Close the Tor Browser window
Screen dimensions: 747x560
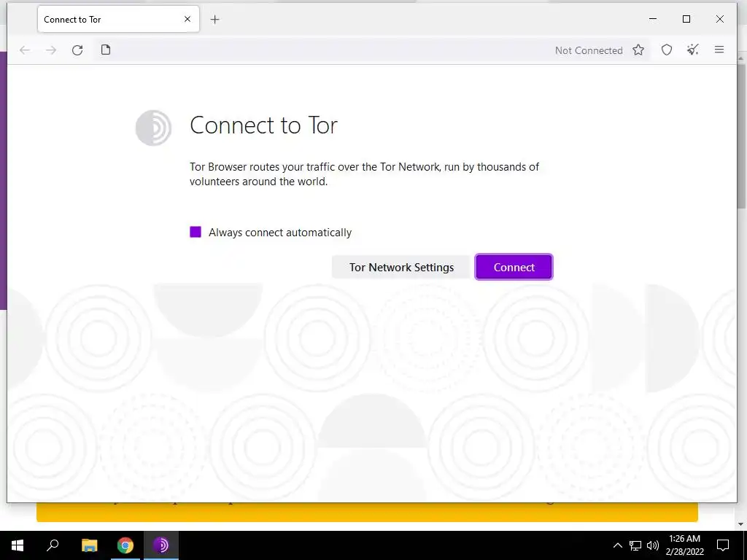(x=720, y=19)
